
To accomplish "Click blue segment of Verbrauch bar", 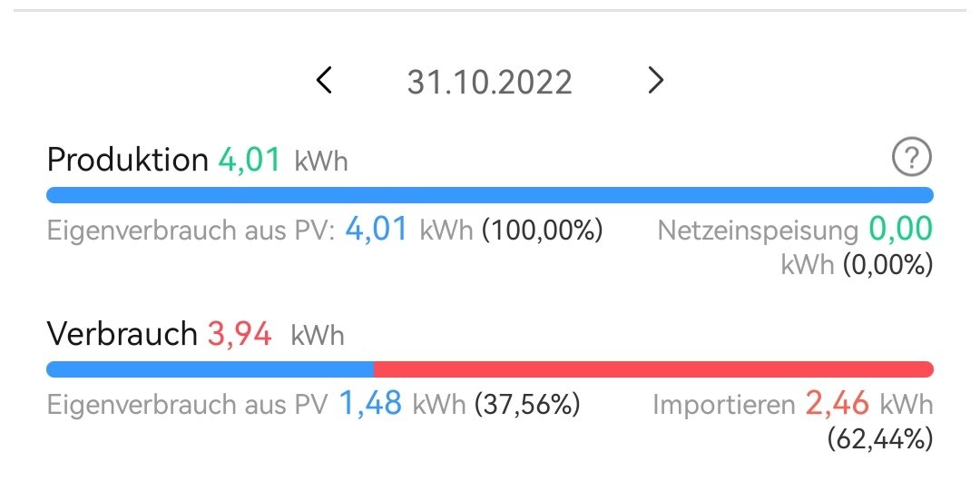I will (x=209, y=369).
